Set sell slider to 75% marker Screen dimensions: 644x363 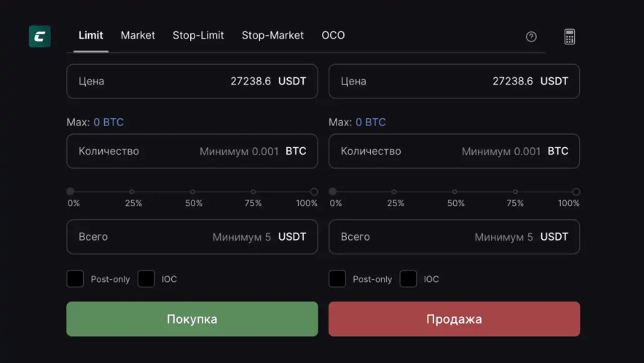point(515,192)
